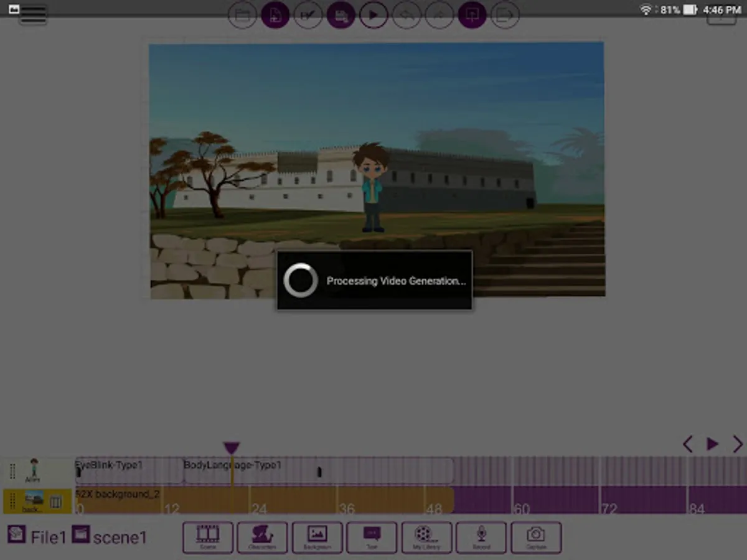
Task: Click frame 72 on the timeline ruler
Action: [609, 509]
